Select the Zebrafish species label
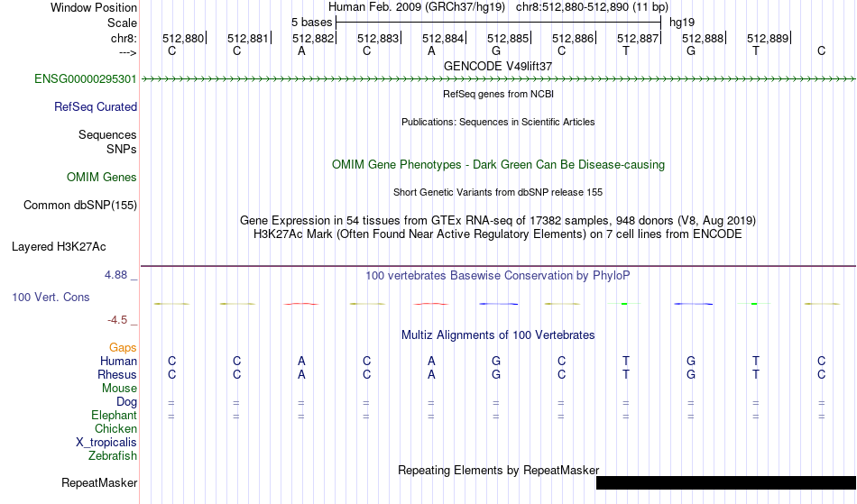The height and width of the screenshot is (504, 857). [113, 456]
